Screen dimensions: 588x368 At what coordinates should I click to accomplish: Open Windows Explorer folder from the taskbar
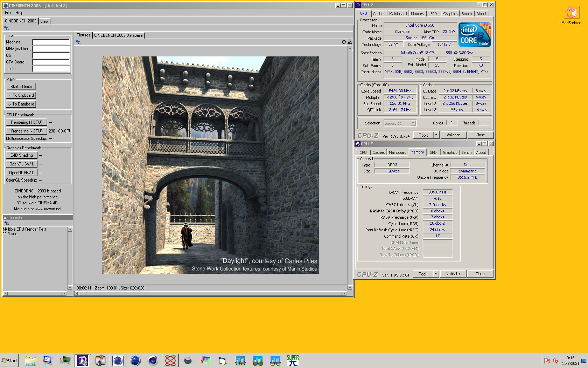pyautogui.click(x=30, y=360)
